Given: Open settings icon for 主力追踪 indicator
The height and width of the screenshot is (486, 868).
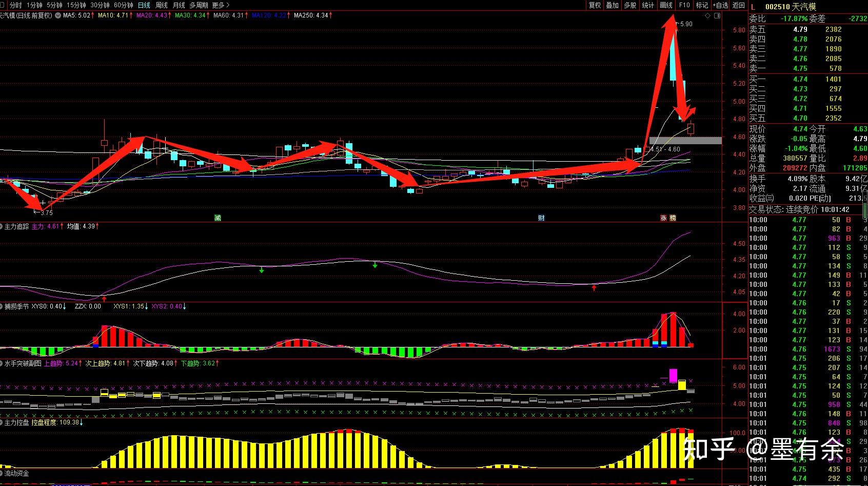Looking at the screenshot, I should (x=2, y=226).
